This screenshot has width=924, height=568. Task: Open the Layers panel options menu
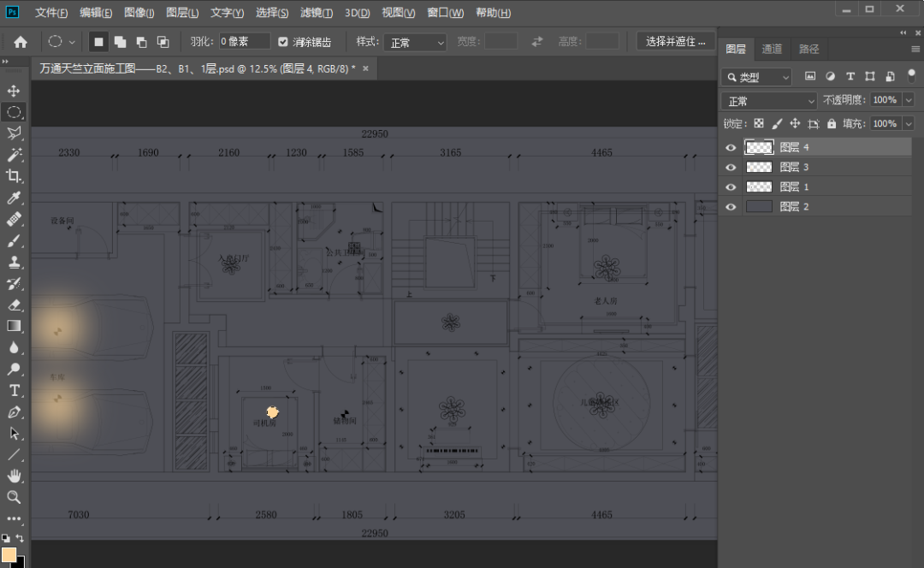coord(915,50)
